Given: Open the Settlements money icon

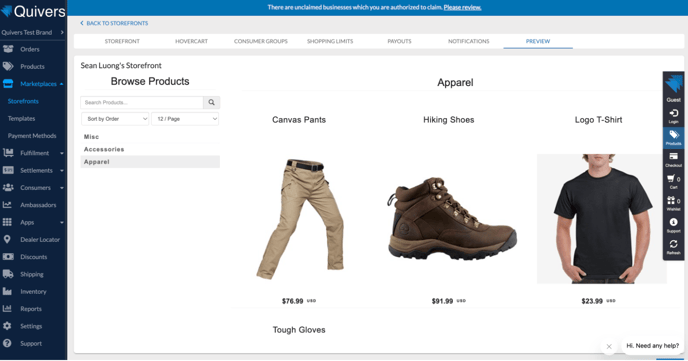Looking at the screenshot, I should click(8, 170).
